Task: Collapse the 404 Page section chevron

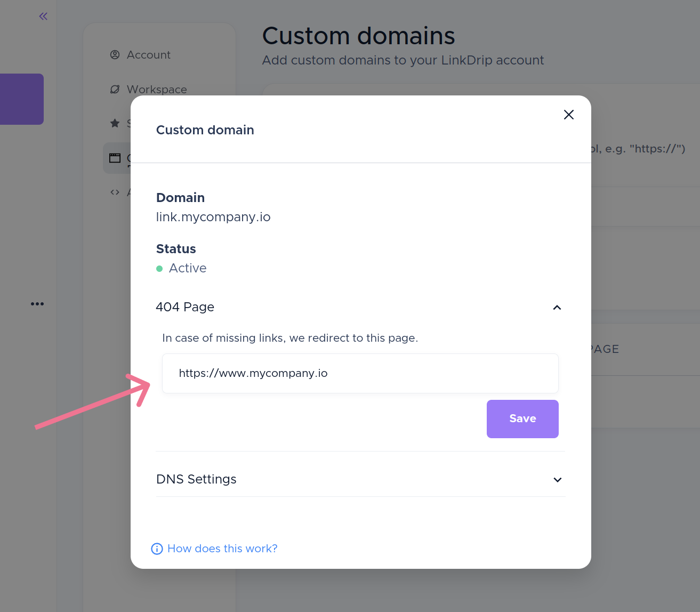Action: [557, 308]
